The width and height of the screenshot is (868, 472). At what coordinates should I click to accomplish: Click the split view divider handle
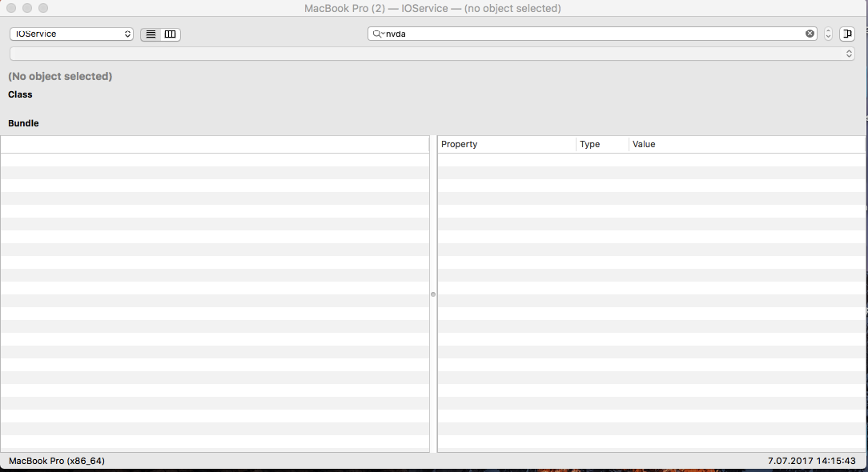pyautogui.click(x=433, y=294)
